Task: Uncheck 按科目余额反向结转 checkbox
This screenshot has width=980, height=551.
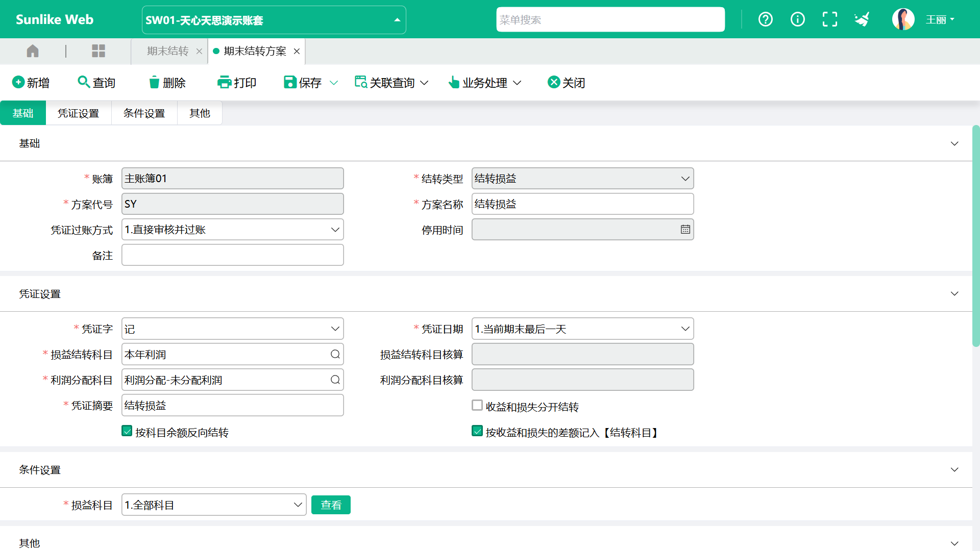Action: point(127,431)
